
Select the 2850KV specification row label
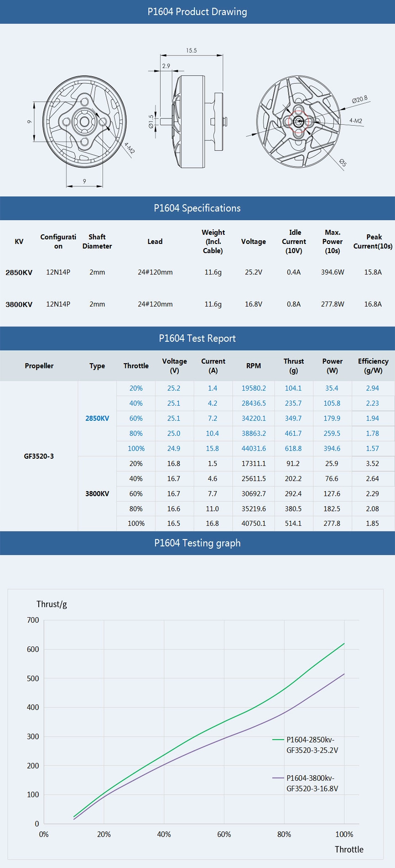(19, 272)
